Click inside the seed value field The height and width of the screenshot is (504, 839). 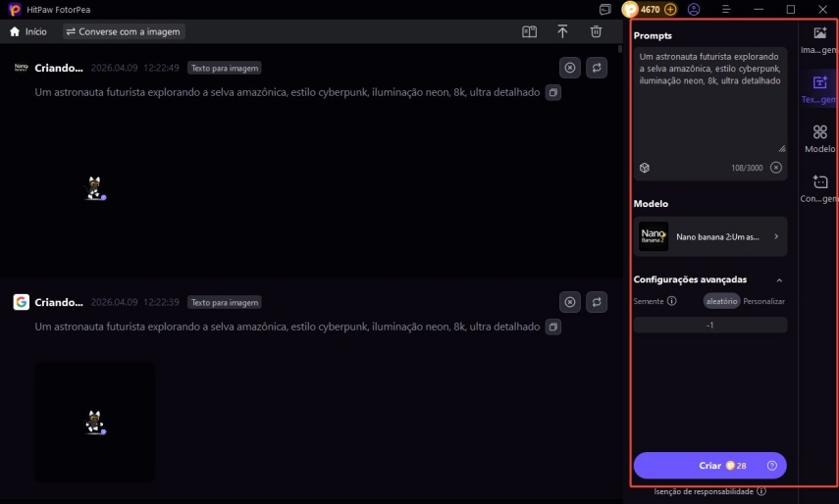point(710,325)
